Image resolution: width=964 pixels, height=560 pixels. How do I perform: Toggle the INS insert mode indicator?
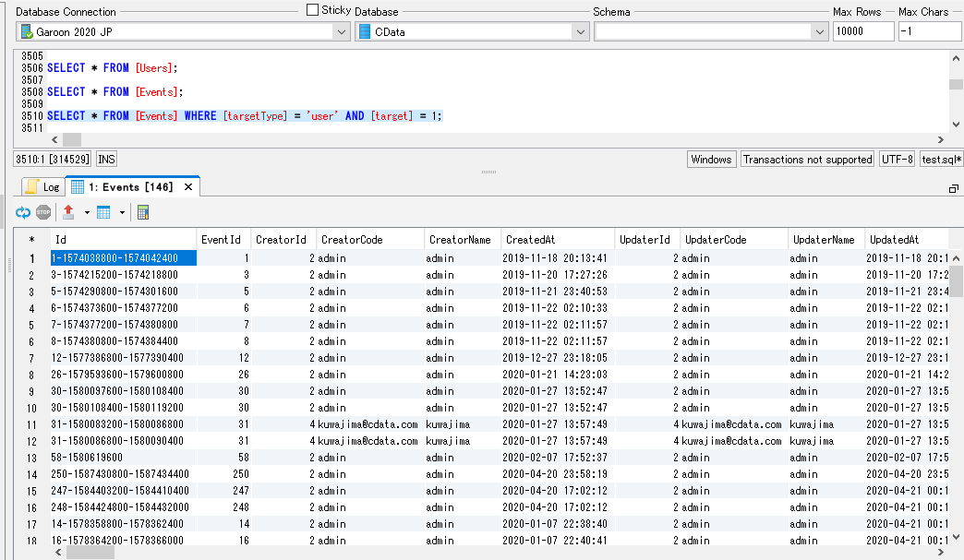pos(106,159)
